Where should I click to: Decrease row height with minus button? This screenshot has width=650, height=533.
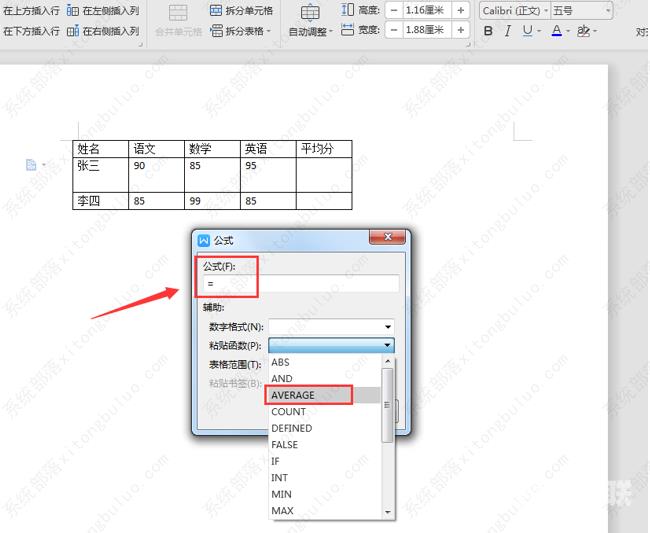[394, 10]
